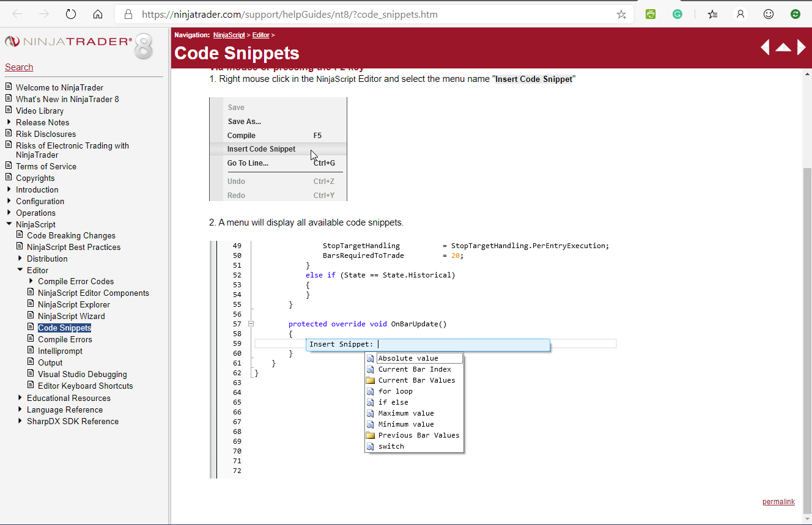
Task: Expand the Compile Error Codes node
Action: (x=32, y=281)
